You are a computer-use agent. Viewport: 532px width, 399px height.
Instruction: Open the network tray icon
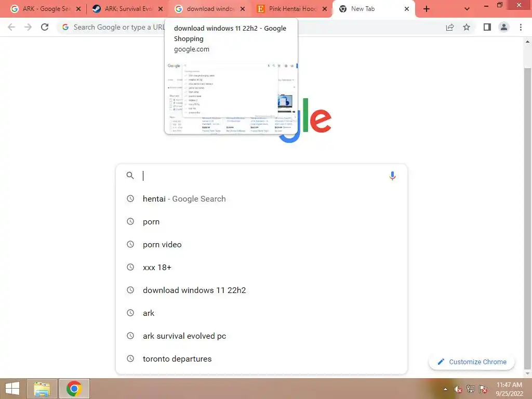[471, 389]
